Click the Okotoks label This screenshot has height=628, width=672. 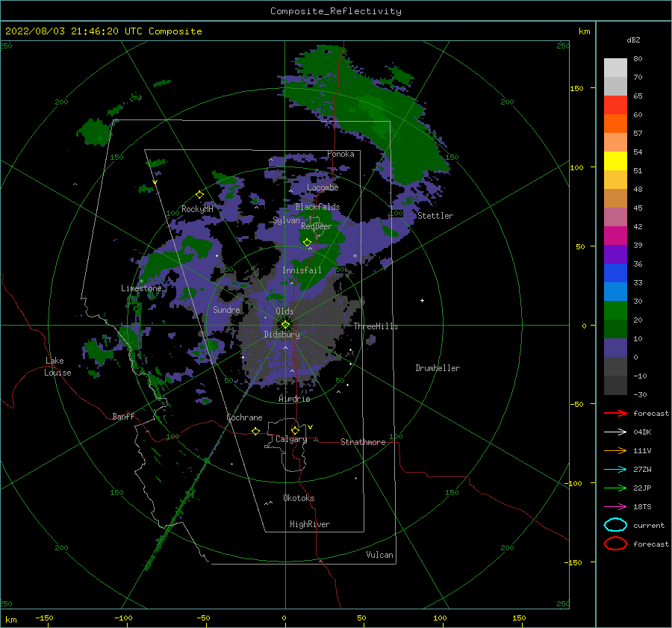tap(299, 498)
